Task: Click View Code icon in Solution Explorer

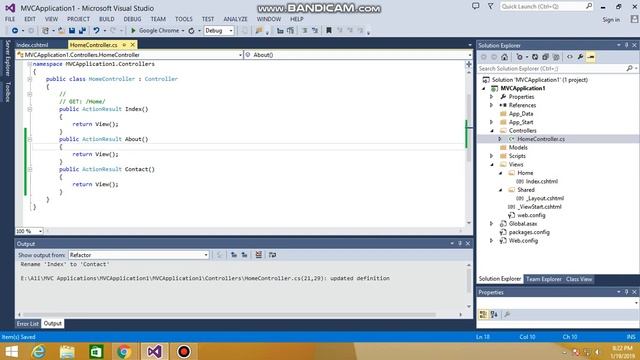Action: 570,57
